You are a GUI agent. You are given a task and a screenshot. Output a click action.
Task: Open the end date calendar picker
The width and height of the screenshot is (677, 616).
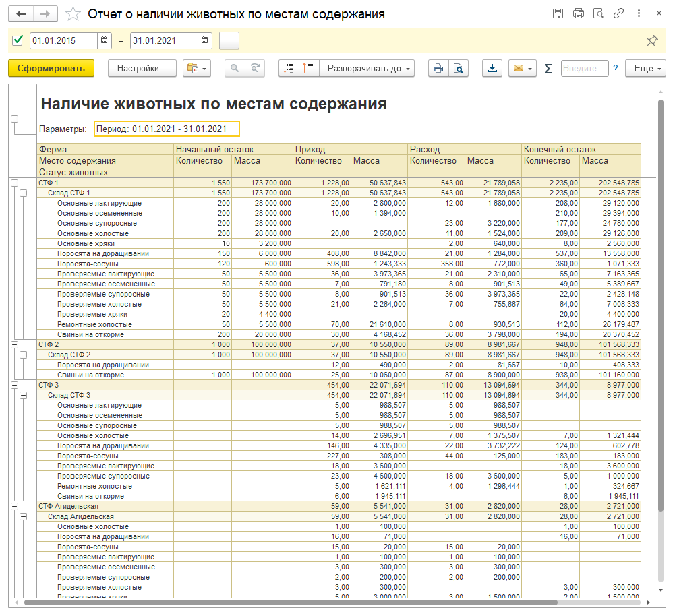point(205,41)
